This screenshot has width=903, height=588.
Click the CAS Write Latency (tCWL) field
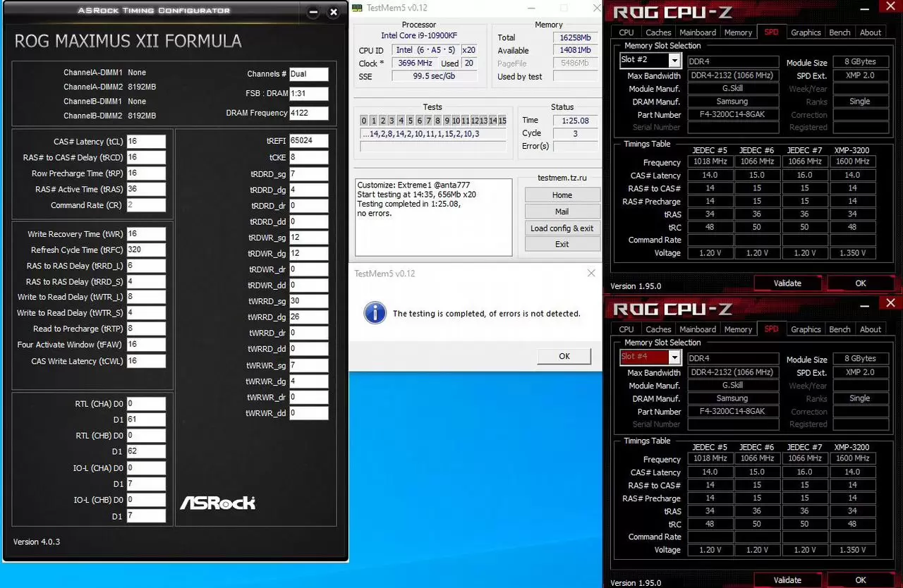click(x=146, y=361)
